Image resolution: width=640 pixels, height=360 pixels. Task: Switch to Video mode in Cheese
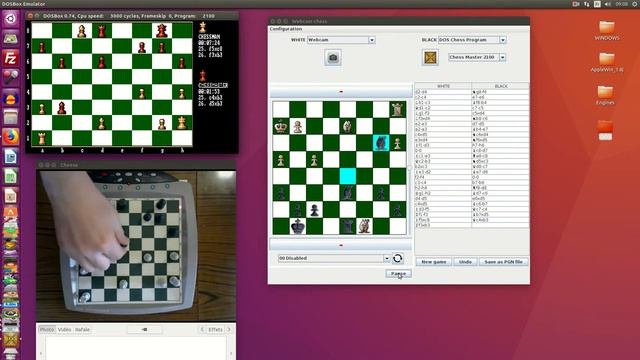point(64,329)
